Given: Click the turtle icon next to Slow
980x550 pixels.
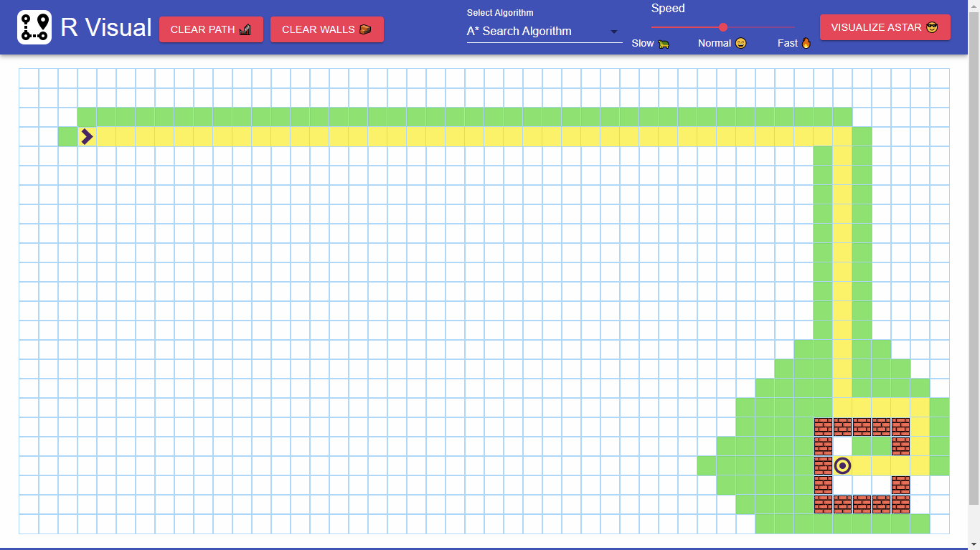Looking at the screenshot, I should click(664, 43).
